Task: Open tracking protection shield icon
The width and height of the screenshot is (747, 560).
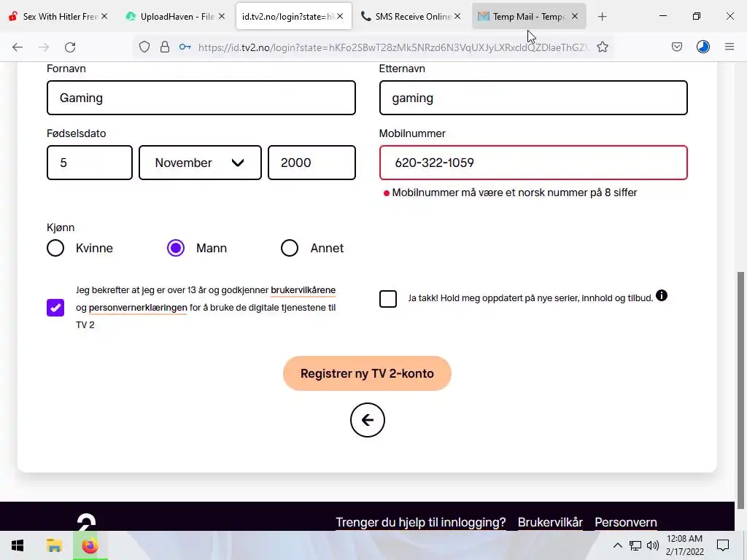Action: [144, 47]
